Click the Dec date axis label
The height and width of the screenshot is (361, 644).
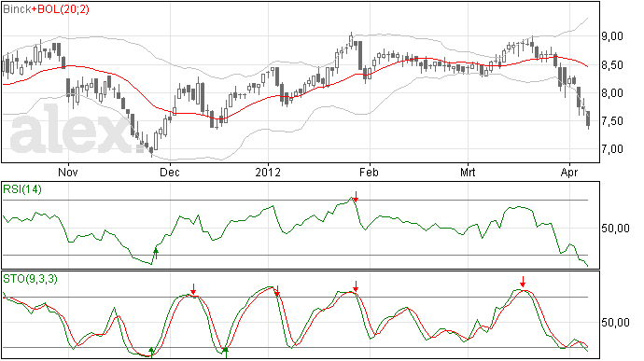tap(170, 172)
